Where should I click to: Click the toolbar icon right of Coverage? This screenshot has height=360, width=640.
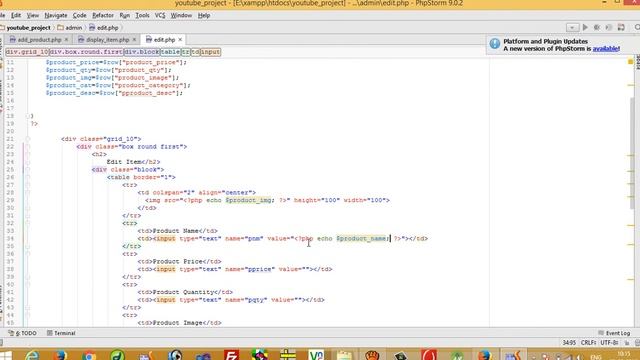pyautogui.click(x=621, y=27)
